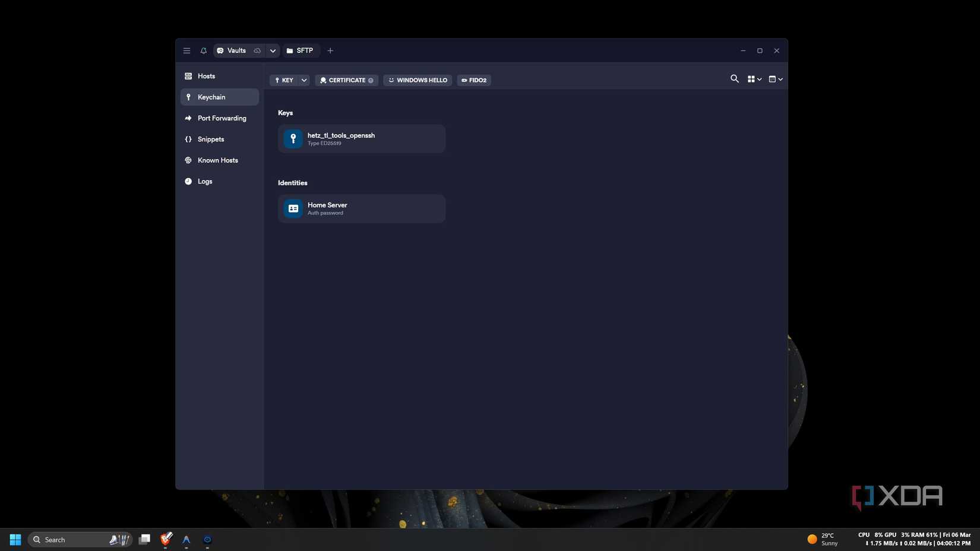Open the Hosts panel in the sidebar
Viewport: 980px width, 551px height.
206,76
